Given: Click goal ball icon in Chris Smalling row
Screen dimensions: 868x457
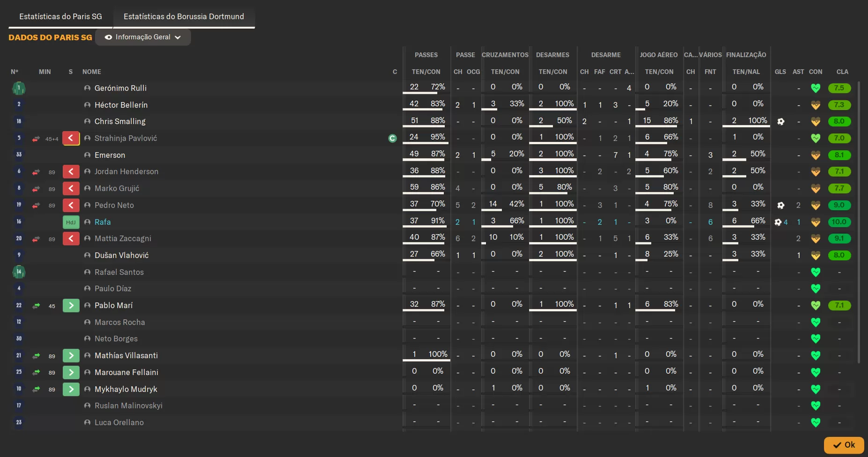Looking at the screenshot, I should click(x=780, y=121).
